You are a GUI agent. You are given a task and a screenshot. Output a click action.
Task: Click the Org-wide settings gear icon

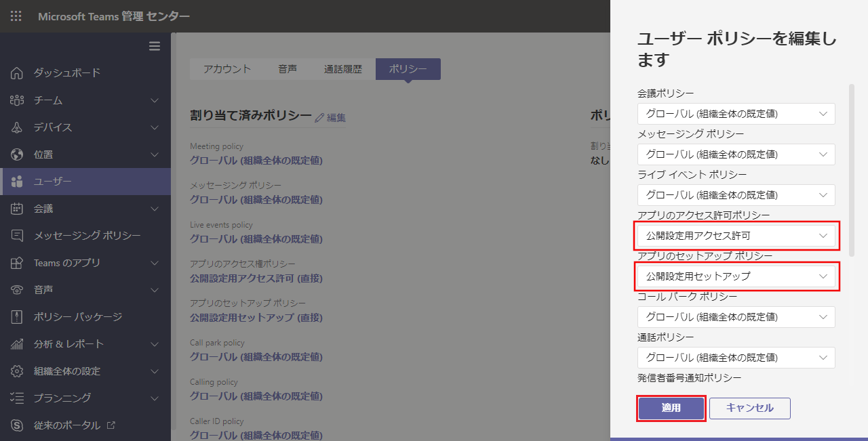click(x=18, y=371)
